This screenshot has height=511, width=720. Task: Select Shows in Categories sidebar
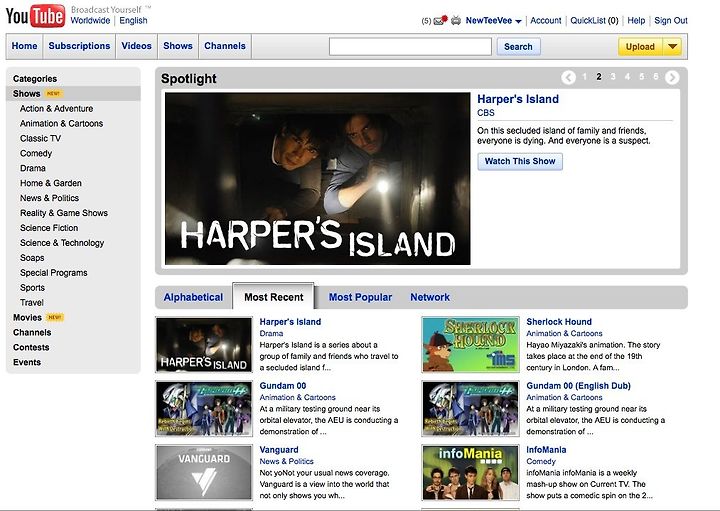pos(27,94)
